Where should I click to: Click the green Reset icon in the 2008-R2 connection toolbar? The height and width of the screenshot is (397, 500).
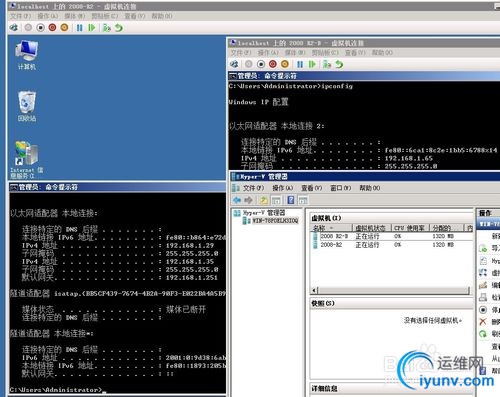click(x=92, y=27)
